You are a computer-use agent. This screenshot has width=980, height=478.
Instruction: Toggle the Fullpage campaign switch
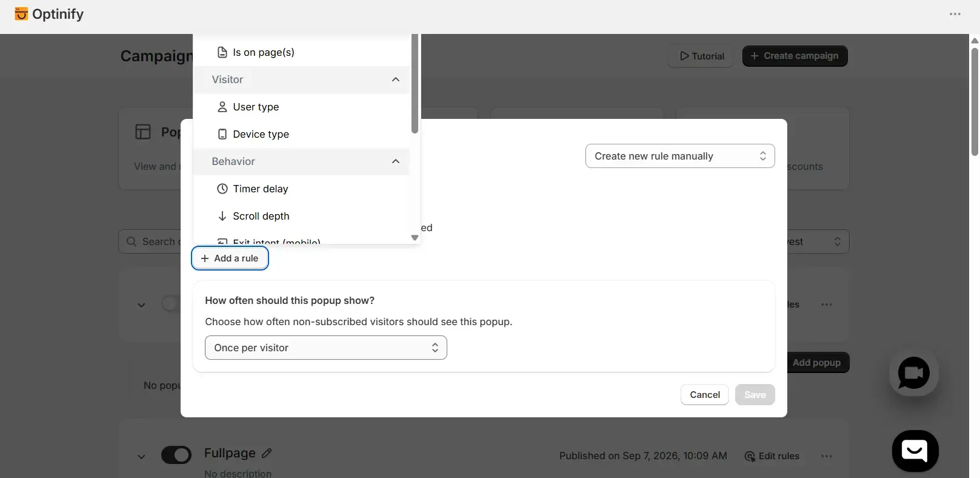point(176,455)
